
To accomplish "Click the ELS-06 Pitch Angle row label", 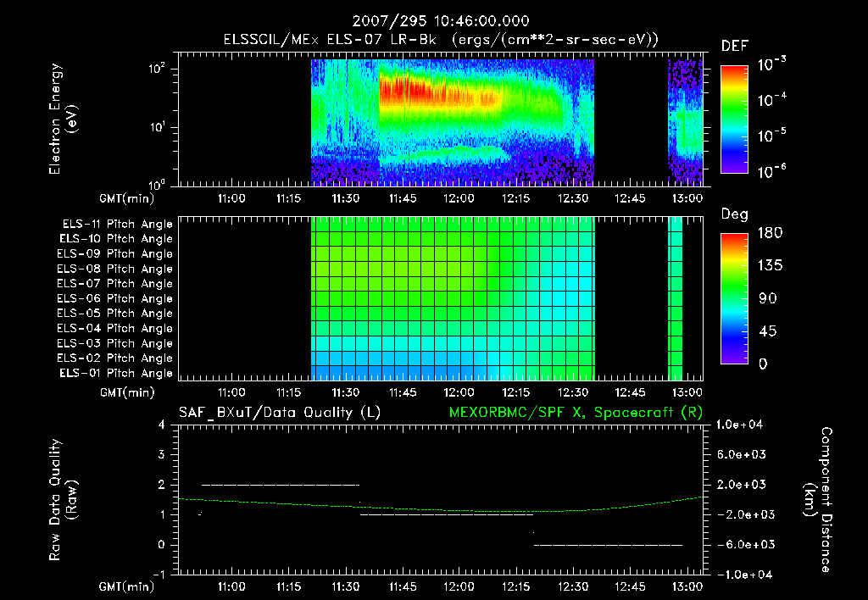I will pyautogui.click(x=114, y=299).
